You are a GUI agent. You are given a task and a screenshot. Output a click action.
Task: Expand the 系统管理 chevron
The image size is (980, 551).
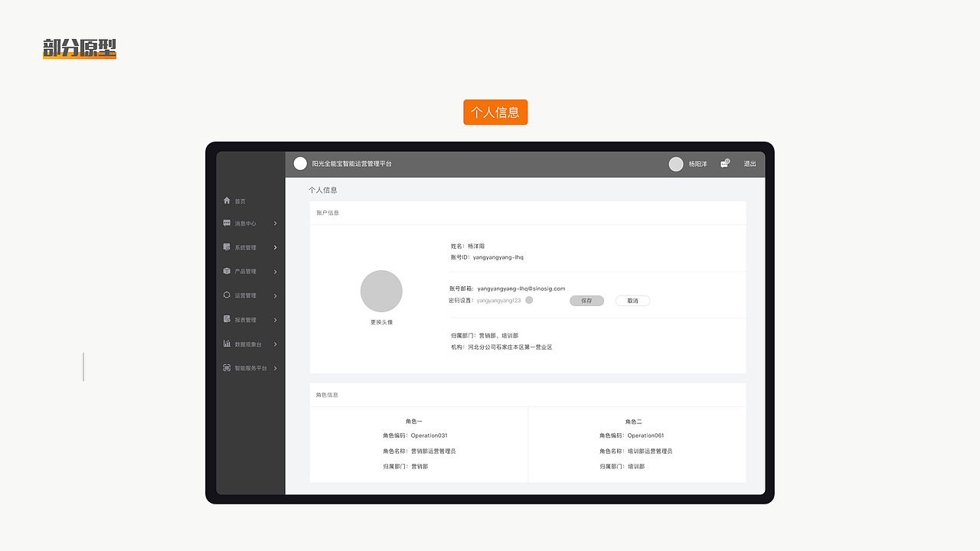pyautogui.click(x=276, y=247)
